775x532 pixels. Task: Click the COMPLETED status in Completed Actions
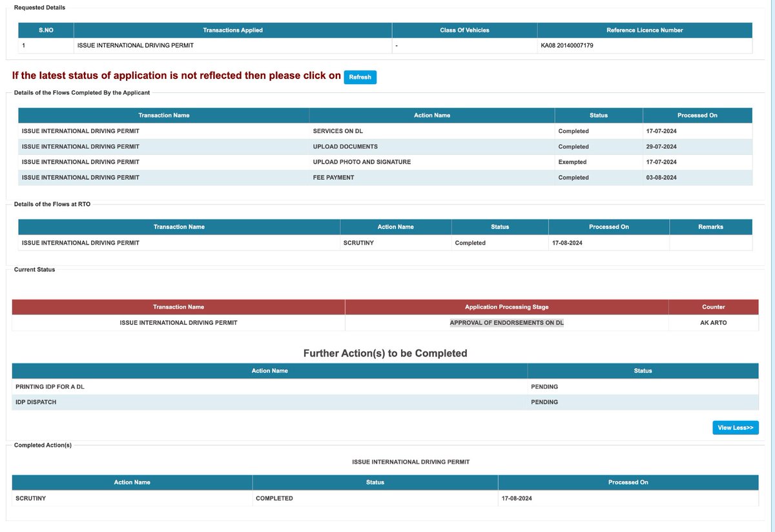click(x=274, y=498)
